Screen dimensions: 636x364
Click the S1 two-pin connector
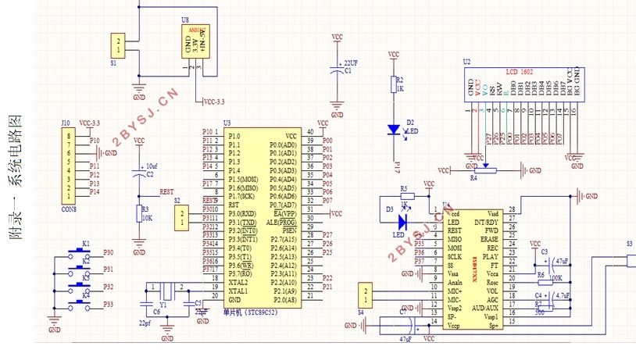pyautogui.click(x=118, y=45)
